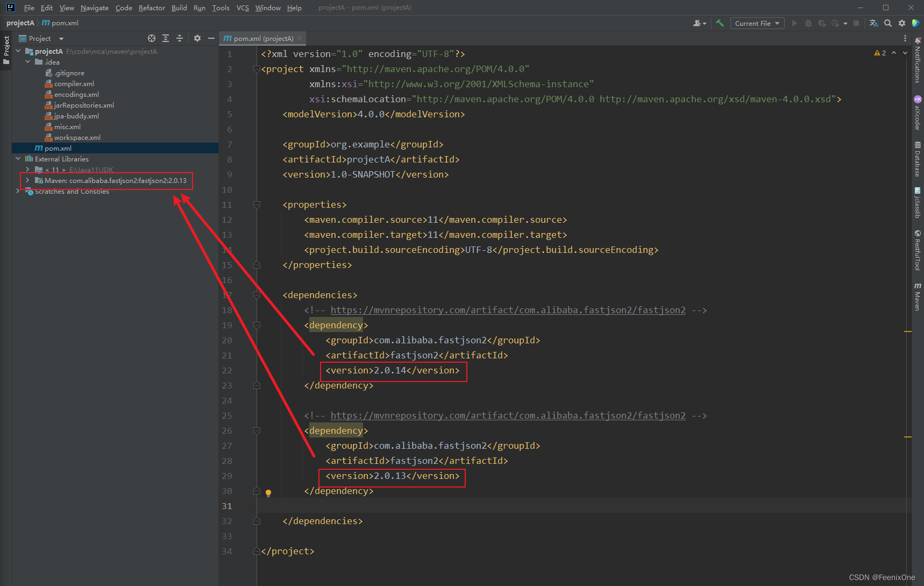Collapse the projectA root folder
The height and width of the screenshot is (586, 924).
[x=18, y=51]
